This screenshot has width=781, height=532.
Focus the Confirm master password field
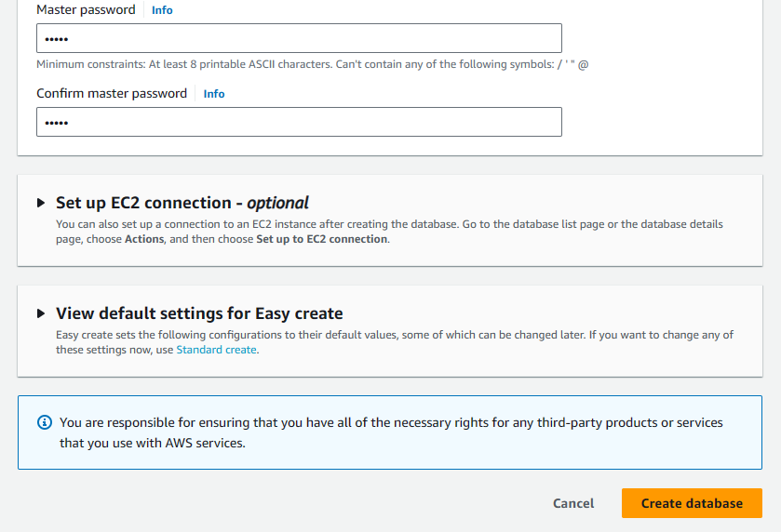click(x=299, y=122)
